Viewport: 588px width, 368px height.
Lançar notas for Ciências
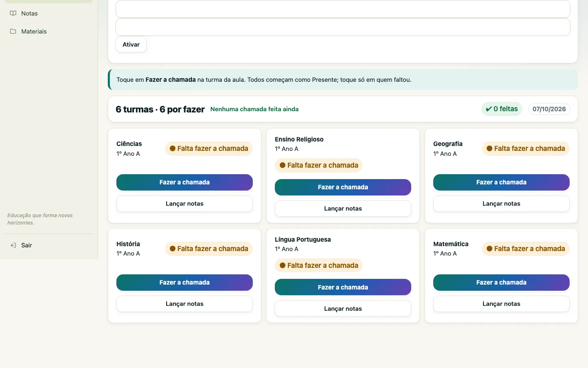click(185, 204)
